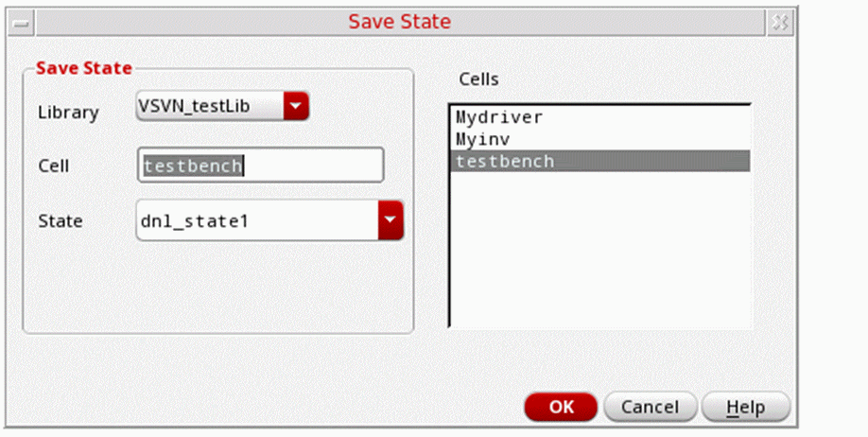Cancel the Save State dialog
The image size is (868, 437).
[x=650, y=407]
